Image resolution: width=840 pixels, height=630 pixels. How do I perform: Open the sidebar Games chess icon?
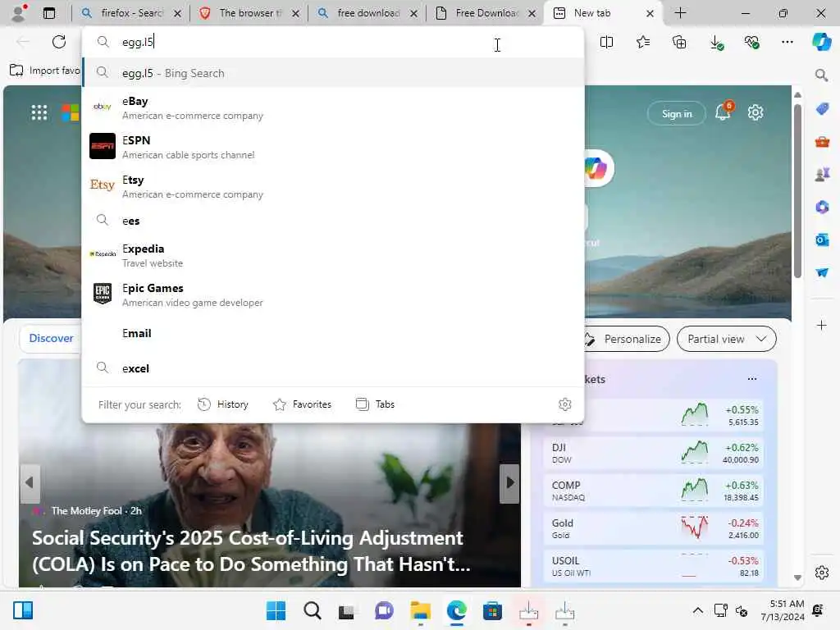tap(822, 175)
